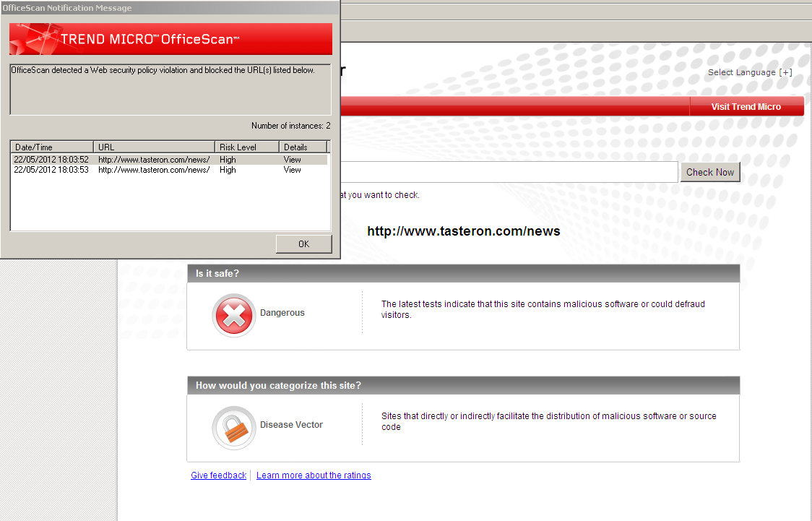Open the Give feedback link

pyautogui.click(x=219, y=475)
